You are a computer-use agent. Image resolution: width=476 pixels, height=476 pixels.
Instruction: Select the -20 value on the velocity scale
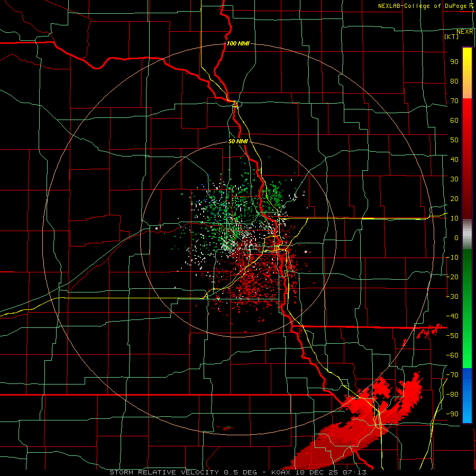pos(452,277)
